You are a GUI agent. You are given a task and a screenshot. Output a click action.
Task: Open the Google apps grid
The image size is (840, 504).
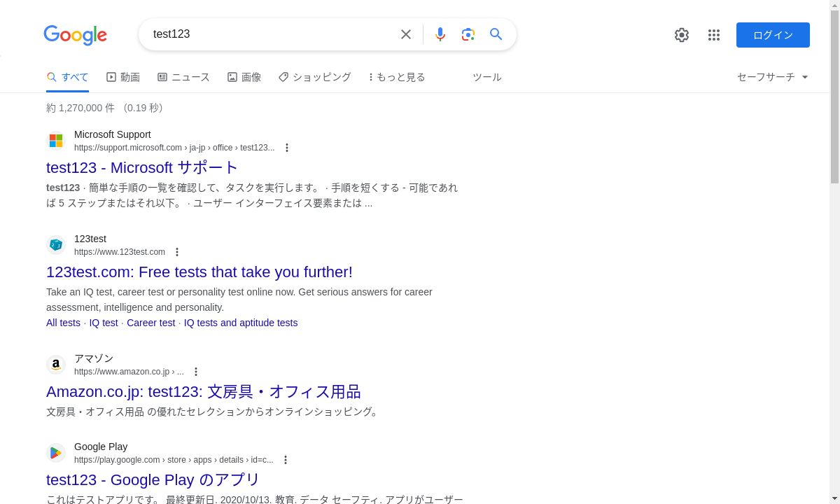tap(714, 35)
